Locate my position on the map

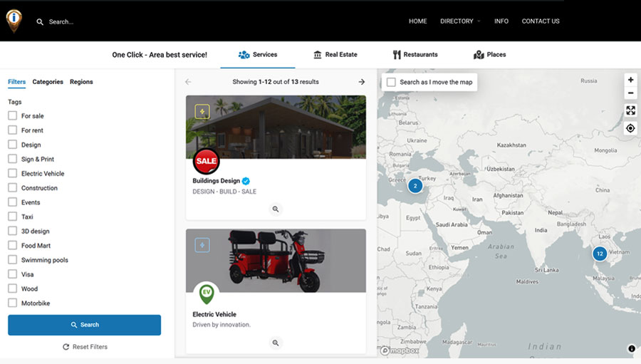point(630,128)
